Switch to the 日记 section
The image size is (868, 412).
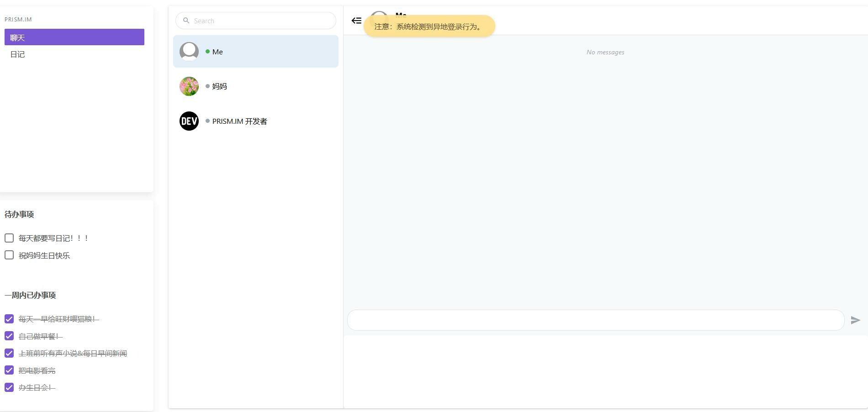(17, 54)
